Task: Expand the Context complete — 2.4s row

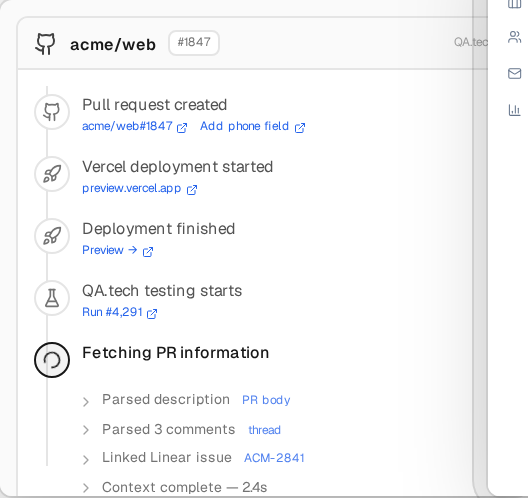Action: [x=86, y=488]
